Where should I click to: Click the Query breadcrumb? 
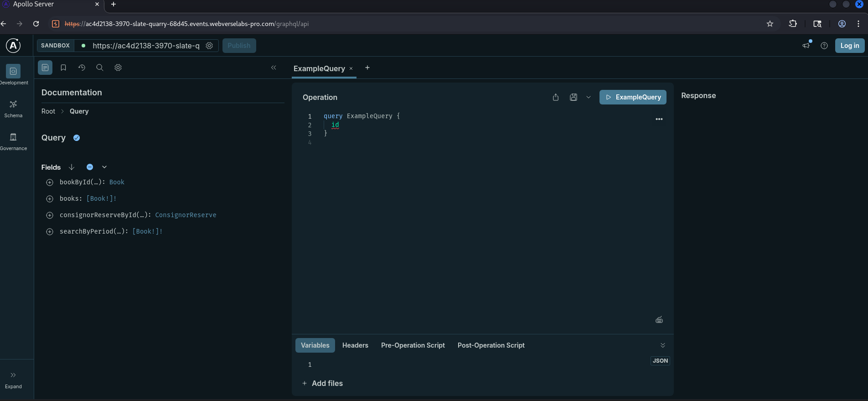pyautogui.click(x=79, y=111)
